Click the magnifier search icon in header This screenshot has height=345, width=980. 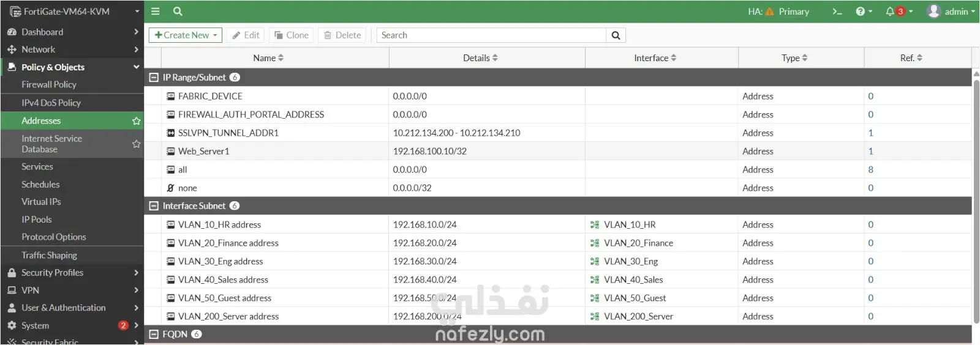[x=178, y=11]
